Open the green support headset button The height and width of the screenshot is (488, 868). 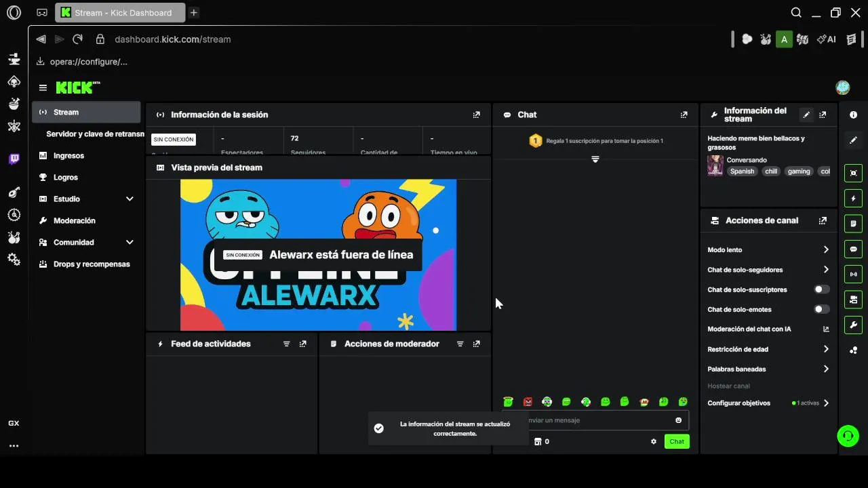(848, 436)
